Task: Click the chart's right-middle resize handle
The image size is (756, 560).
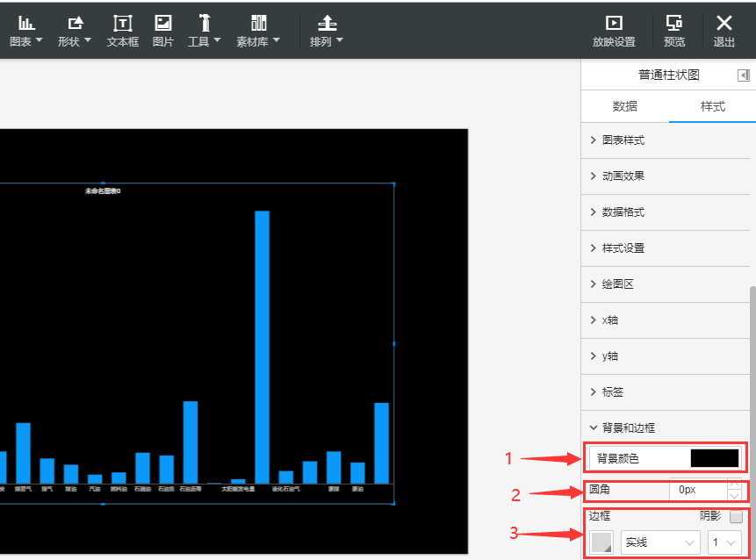Action: pos(394,343)
